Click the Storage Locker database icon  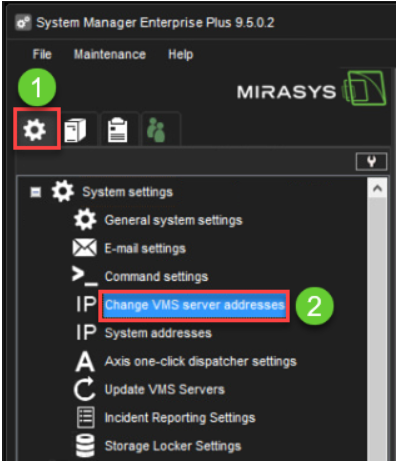85,445
